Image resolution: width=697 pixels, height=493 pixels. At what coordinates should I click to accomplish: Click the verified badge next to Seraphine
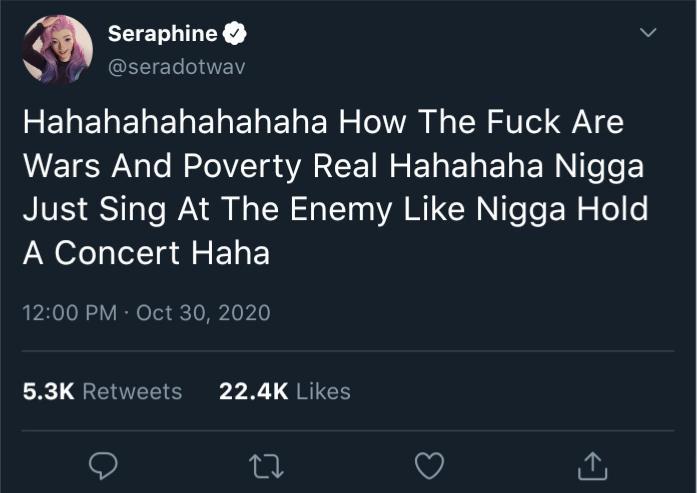tap(234, 35)
